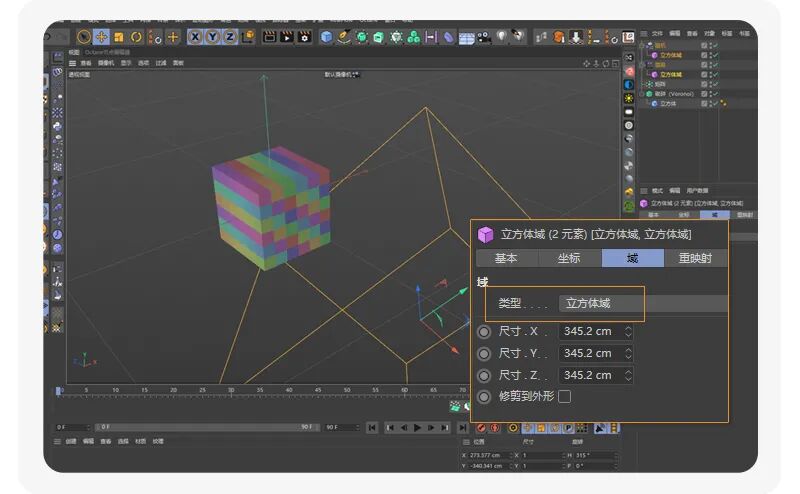The width and height of the screenshot is (800, 494).
Task: Toggle the X axis lock
Action: pyautogui.click(x=195, y=37)
